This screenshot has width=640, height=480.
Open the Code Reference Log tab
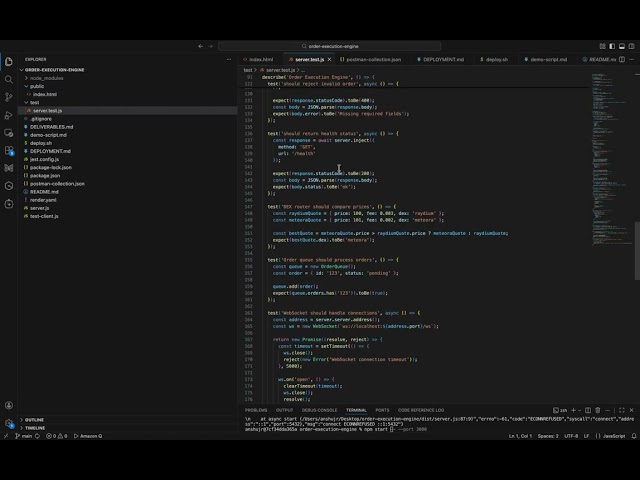(x=421, y=410)
